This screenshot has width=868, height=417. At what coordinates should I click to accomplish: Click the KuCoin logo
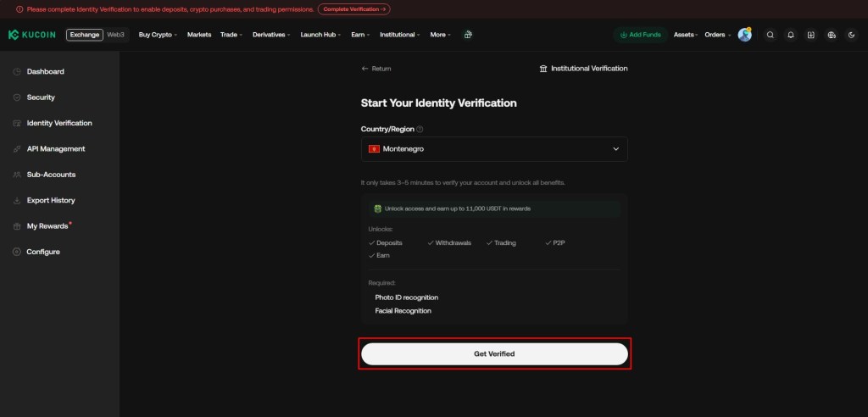(31, 35)
